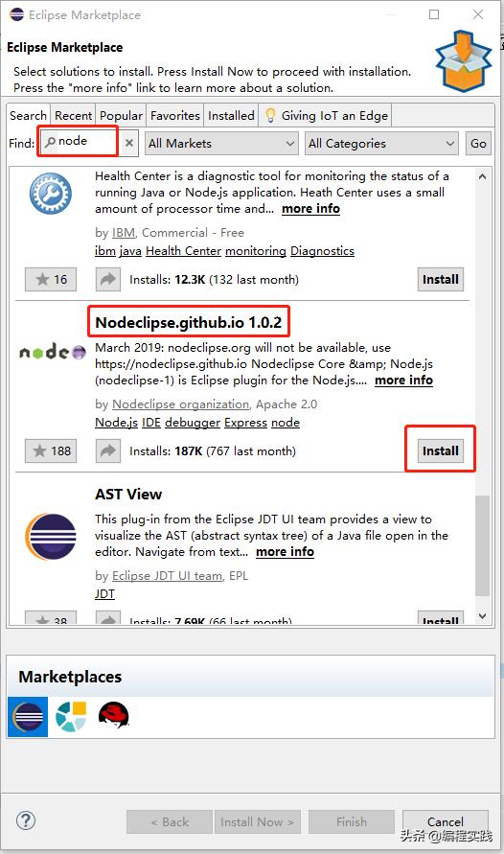Select the Obeo marketplace catalog icon
This screenshot has width=504, height=854.
(x=71, y=717)
